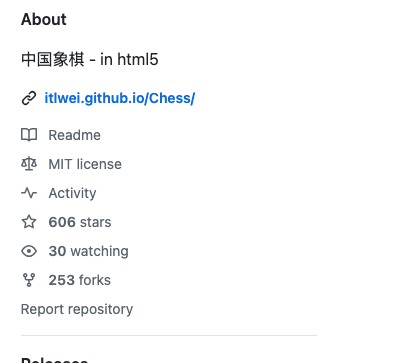Viewport: 409px width, 363px height.
Task: Click the 中国象棋 text in description
Action: 53,60
